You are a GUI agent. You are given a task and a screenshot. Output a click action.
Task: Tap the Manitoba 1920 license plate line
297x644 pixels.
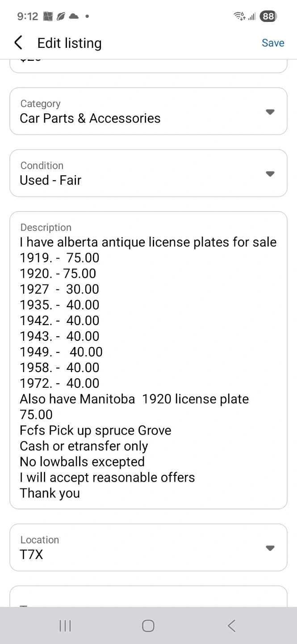134,399
